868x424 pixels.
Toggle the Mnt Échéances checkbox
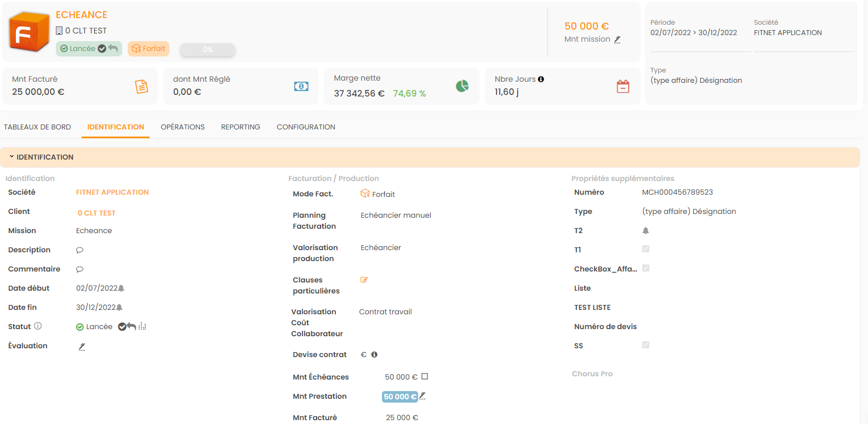tap(425, 377)
